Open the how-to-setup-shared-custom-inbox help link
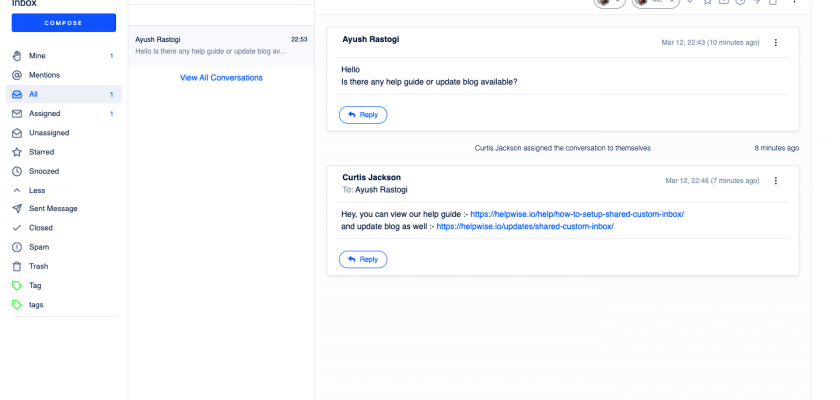The height and width of the screenshot is (400, 840). [x=577, y=214]
